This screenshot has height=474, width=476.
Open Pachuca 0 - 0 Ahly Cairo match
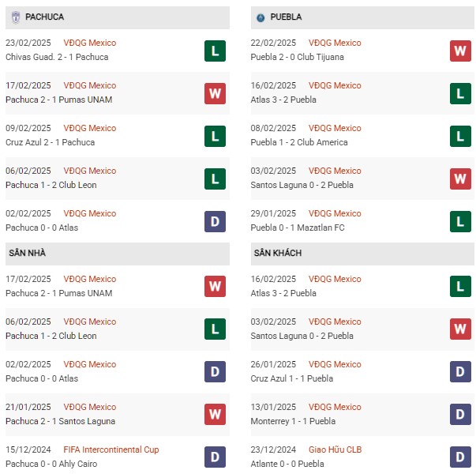tap(51, 464)
